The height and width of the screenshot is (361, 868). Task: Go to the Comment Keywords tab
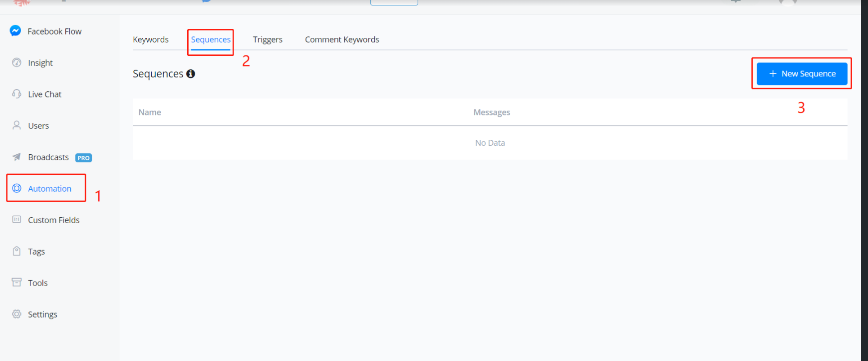(x=342, y=39)
